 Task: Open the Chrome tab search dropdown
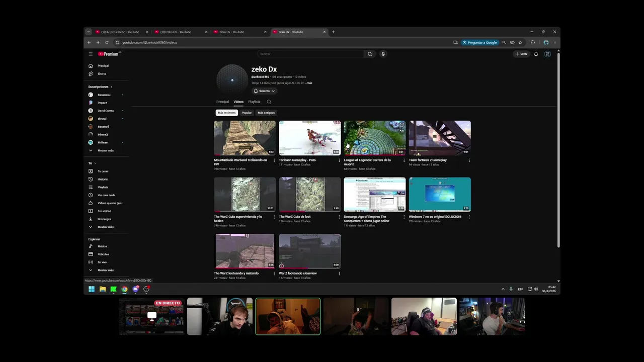(x=89, y=32)
